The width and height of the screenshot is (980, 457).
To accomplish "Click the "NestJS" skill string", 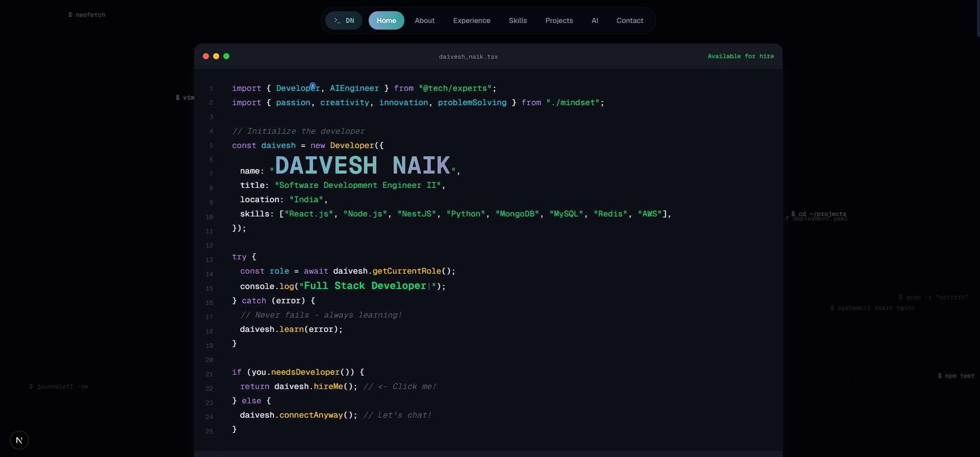I will pyautogui.click(x=417, y=214).
